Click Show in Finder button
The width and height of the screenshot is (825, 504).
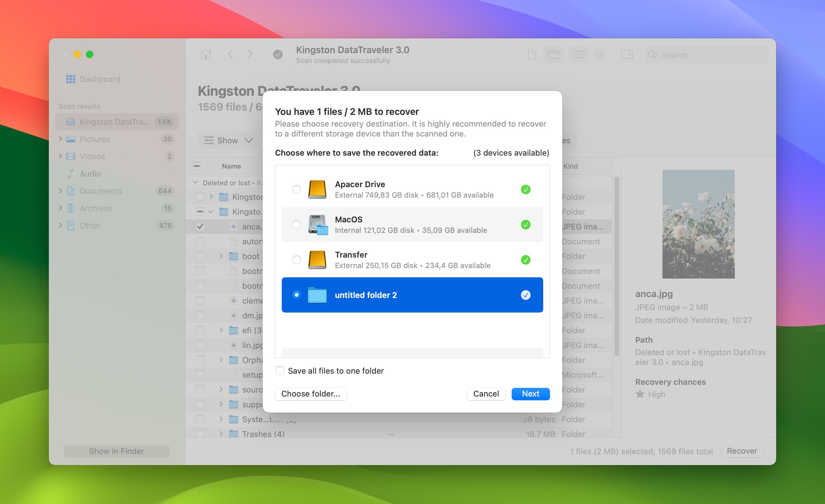pos(116,451)
